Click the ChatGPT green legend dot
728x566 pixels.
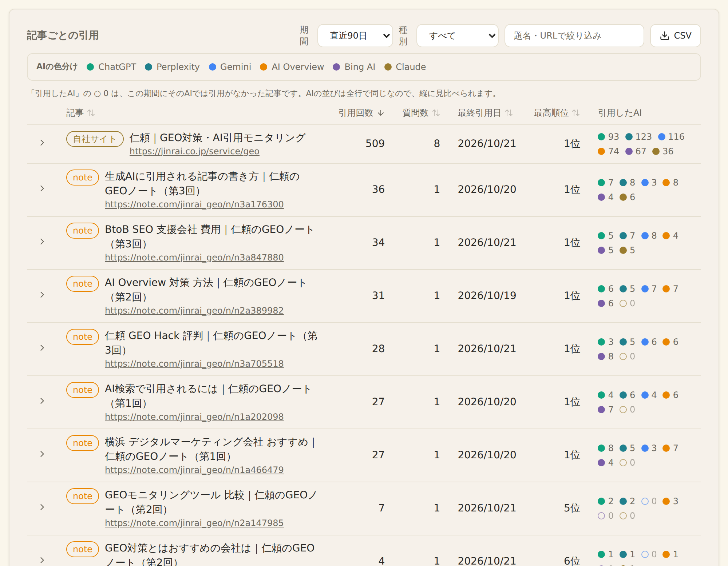[91, 67]
